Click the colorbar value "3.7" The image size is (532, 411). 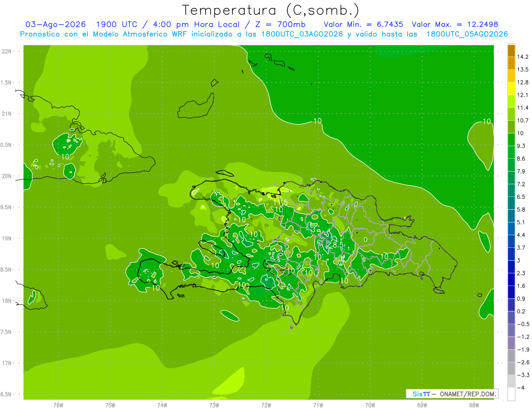[521, 248]
